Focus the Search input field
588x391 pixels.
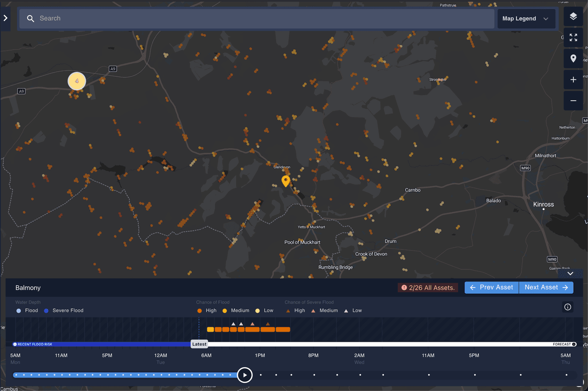click(x=257, y=18)
